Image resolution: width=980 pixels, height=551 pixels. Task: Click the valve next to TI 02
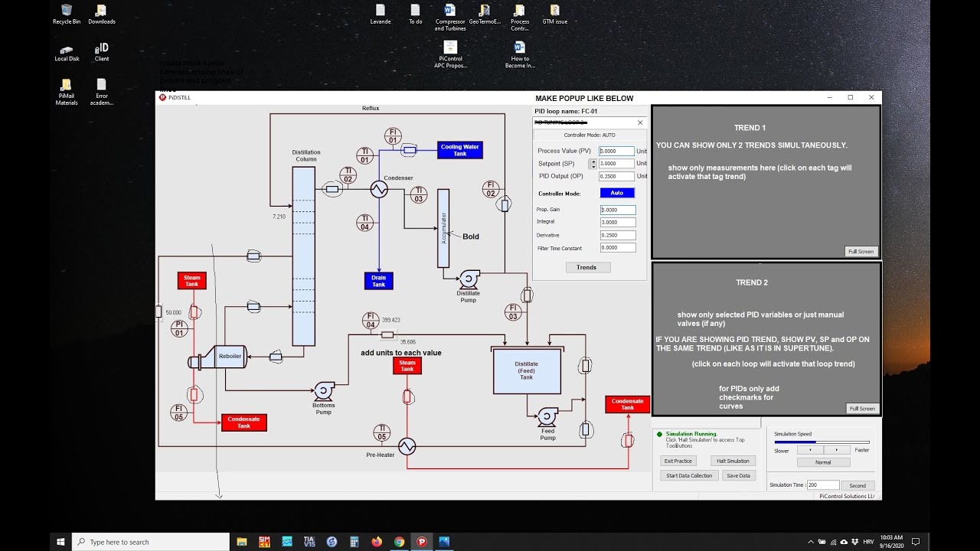click(x=332, y=188)
